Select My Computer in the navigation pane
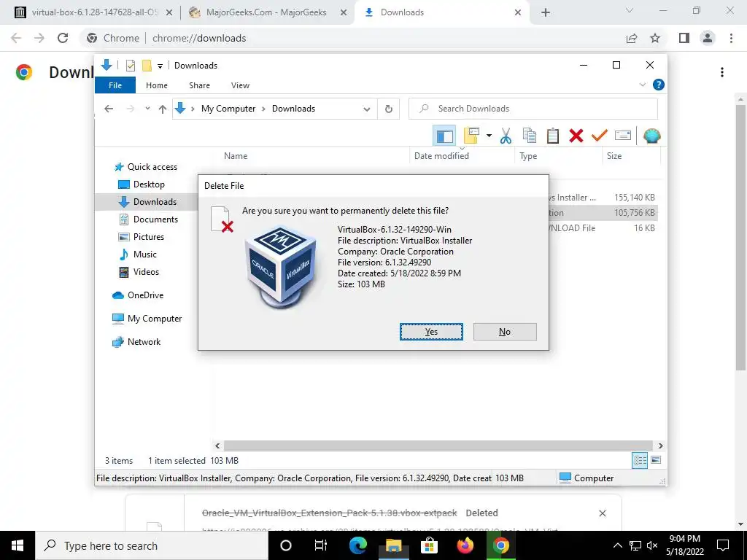Image resolution: width=747 pixels, height=560 pixels. 147,319
